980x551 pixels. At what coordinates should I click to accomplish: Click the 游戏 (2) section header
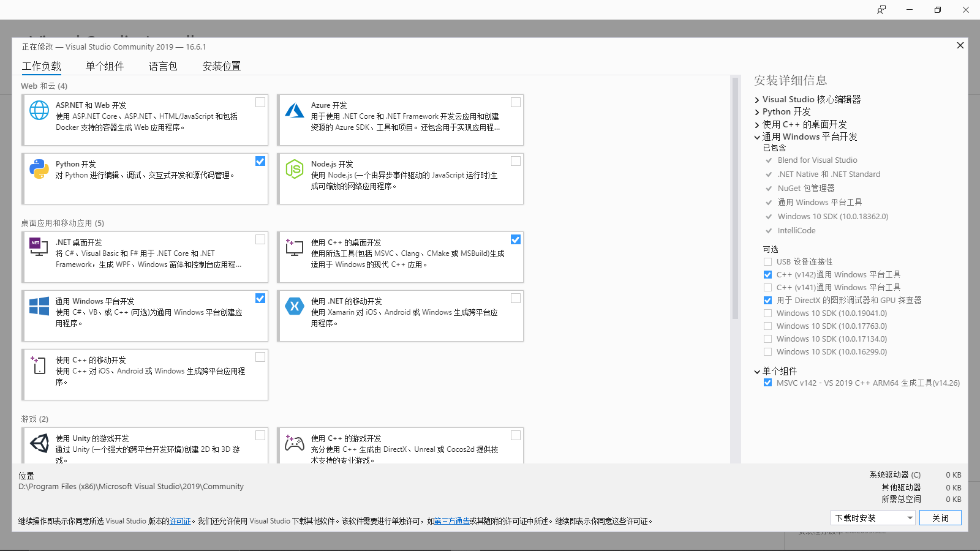(34, 419)
